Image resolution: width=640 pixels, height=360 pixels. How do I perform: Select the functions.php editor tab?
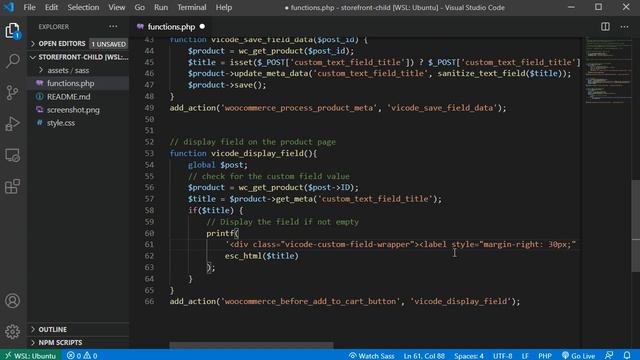click(171, 27)
